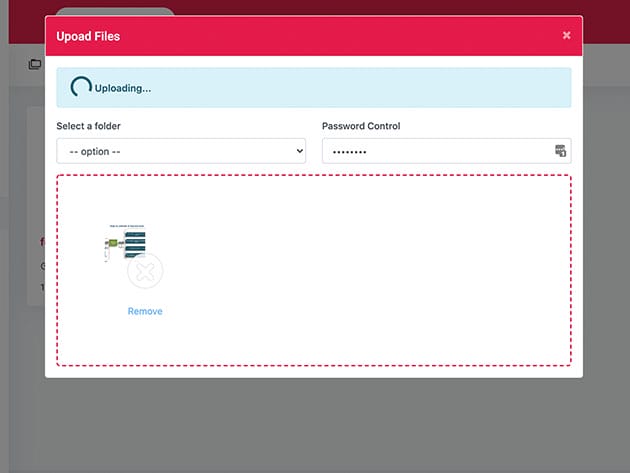Click the empty area of the dashed dropzone
Screen dimensions: 630x473
coord(380,270)
